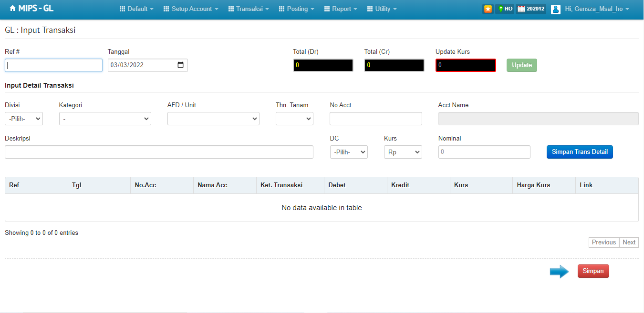Expand the Kategori dropdown
This screenshot has width=644, height=313.
point(105,119)
